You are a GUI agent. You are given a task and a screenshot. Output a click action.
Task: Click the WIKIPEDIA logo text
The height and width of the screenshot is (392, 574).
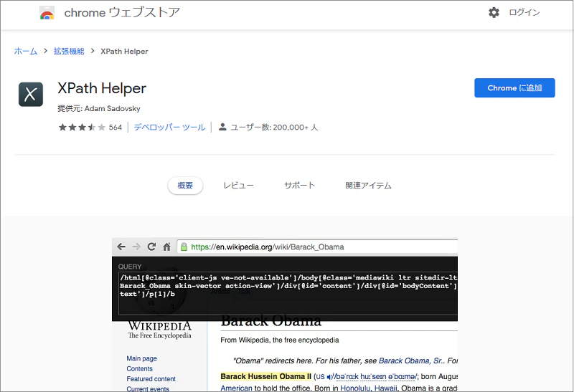[x=159, y=326]
